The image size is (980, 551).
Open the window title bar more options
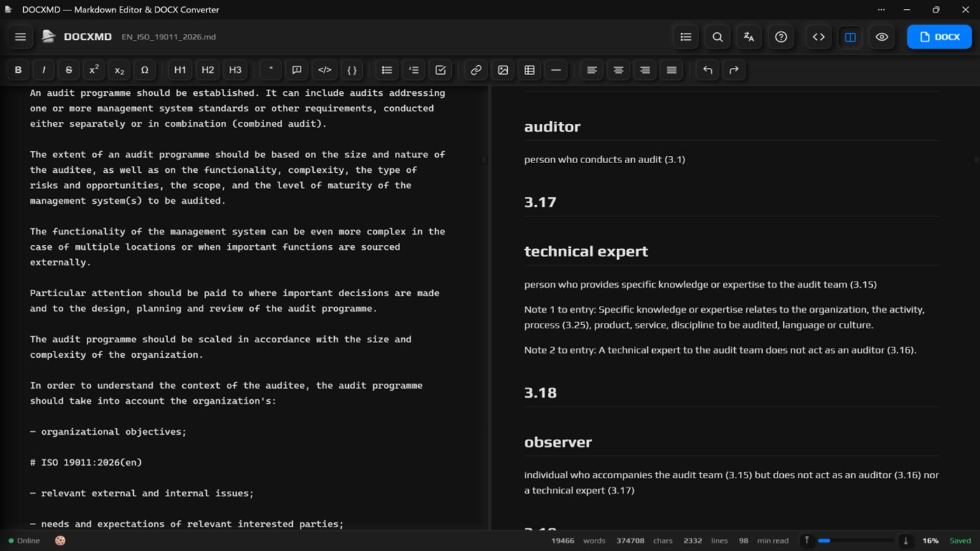pos(881,10)
